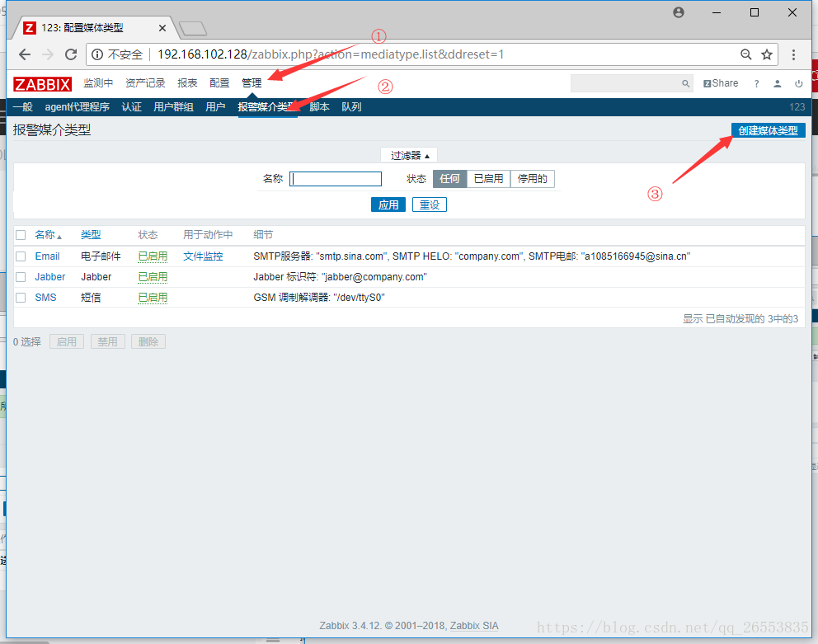
Task: Click 启用 bulk action button
Action: [x=67, y=342]
